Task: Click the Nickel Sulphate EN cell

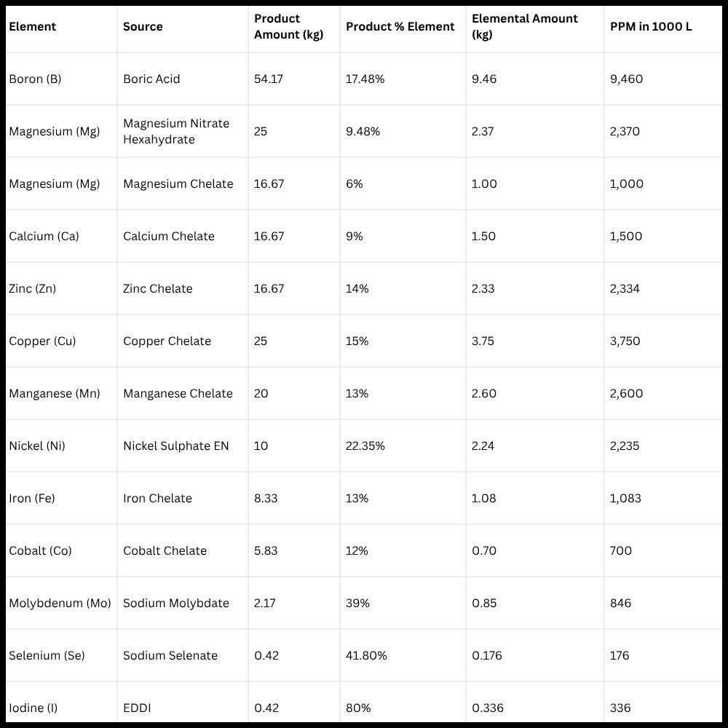Action: coord(175,446)
